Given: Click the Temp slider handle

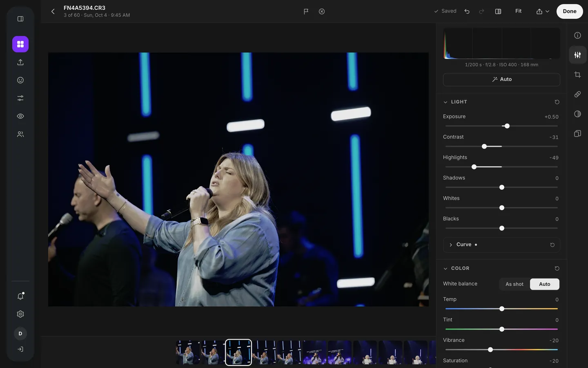Looking at the screenshot, I should pos(502,309).
